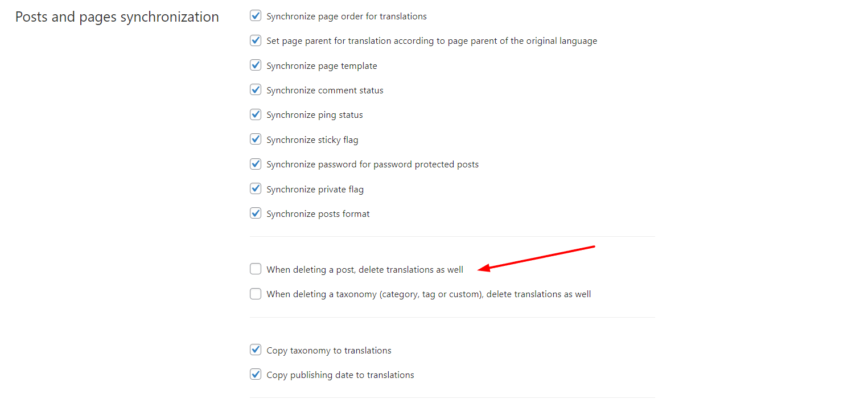Click the "Copy publishing date to translations" label text
Screen dimensions: 868x415
point(340,375)
